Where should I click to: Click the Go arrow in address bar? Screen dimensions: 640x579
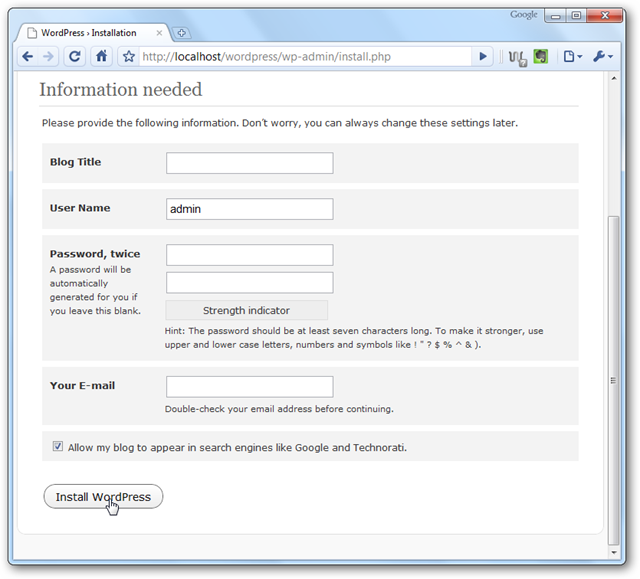tap(483, 56)
